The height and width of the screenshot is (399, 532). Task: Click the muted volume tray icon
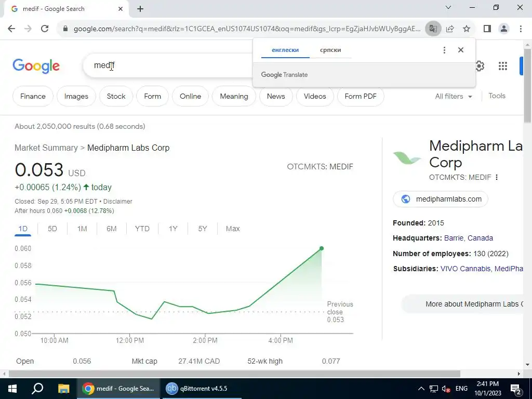(446, 389)
